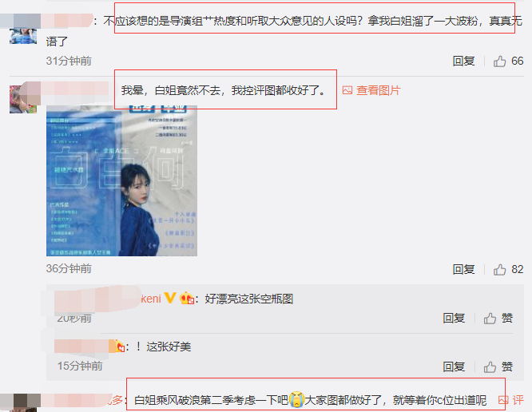Click the first commenter's avatar
The image size is (532, 412).
point(23,36)
